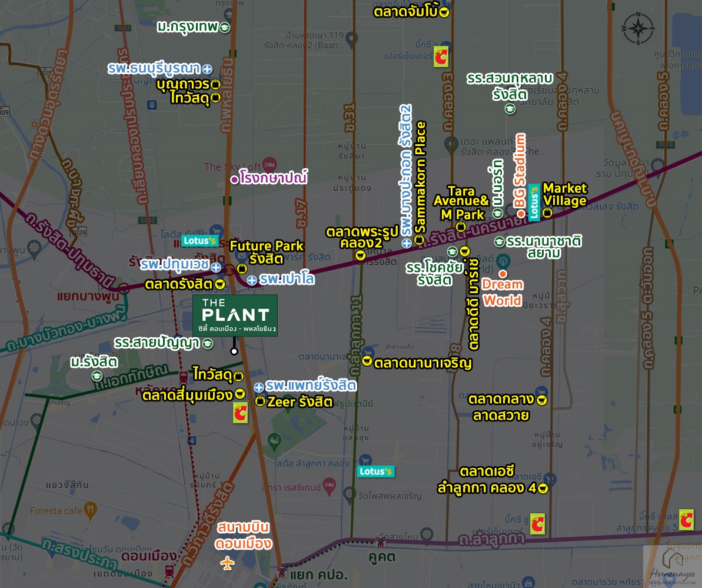Click the Lotus's logo beside Future Park
Viewport: 702px width, 588px height.
tap(200, 241)
